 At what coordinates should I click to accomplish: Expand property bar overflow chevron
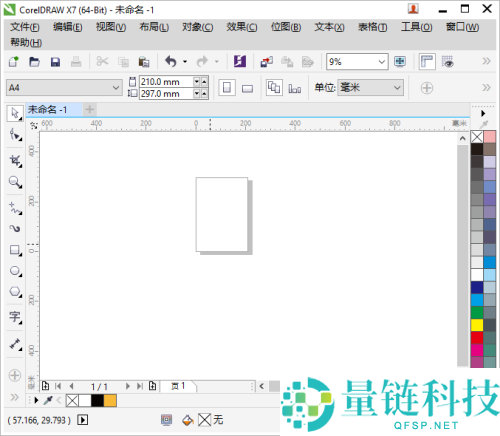486,88
